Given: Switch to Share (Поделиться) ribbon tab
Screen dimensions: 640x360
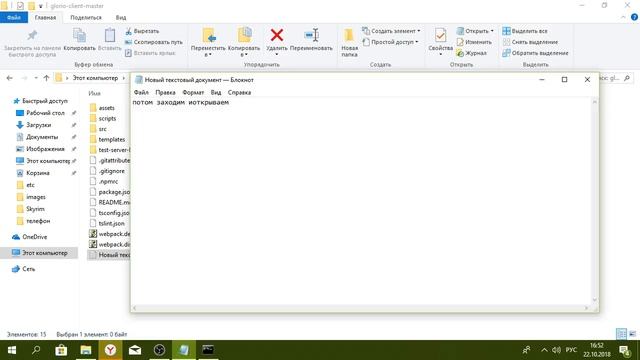Looking at the screenshot, I should point(86,18).
